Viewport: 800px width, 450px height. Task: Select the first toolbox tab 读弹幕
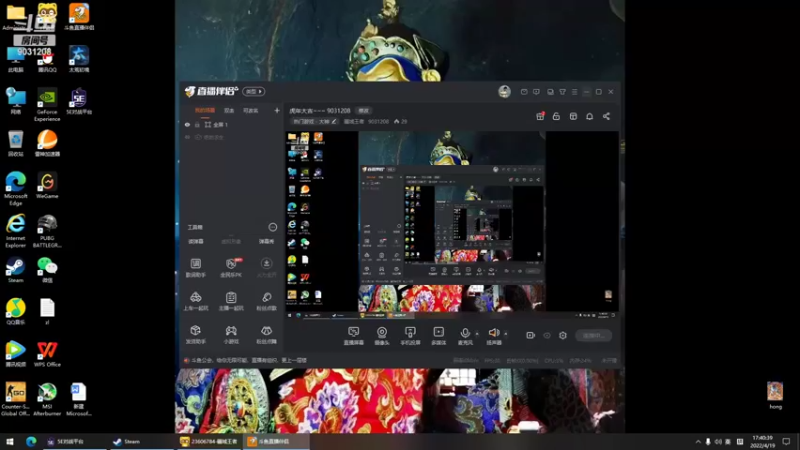[x=196, y=241]
